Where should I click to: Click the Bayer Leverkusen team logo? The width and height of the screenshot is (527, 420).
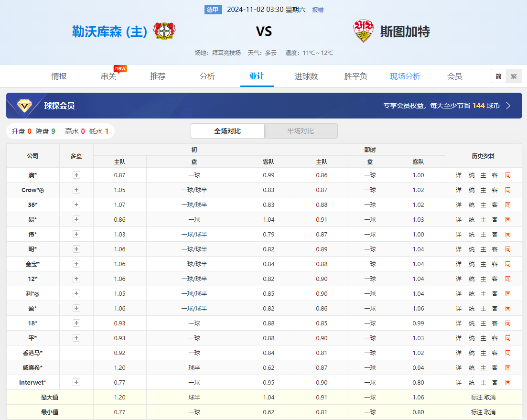click(x=164, y=31)
